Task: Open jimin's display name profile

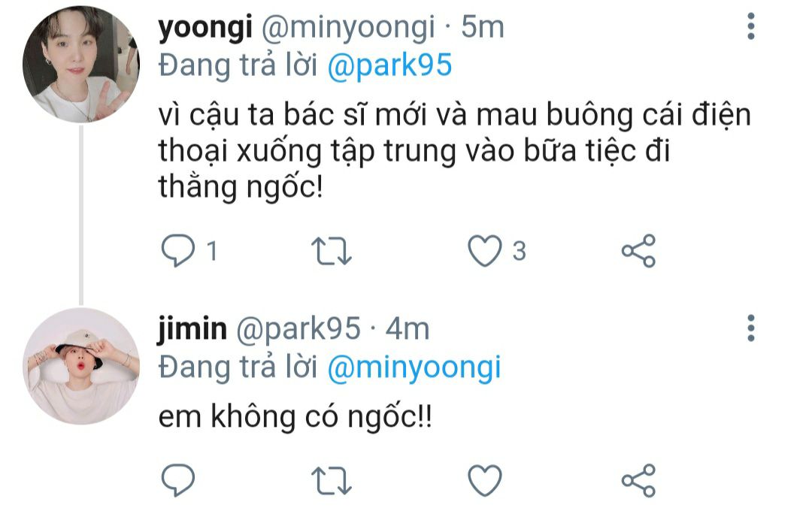Action: coord(192,329)
